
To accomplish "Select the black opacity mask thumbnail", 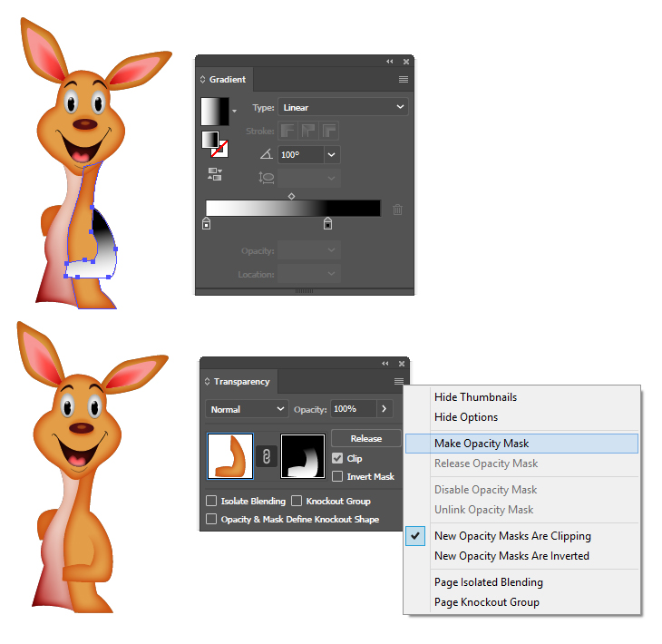I will point(303,456).
